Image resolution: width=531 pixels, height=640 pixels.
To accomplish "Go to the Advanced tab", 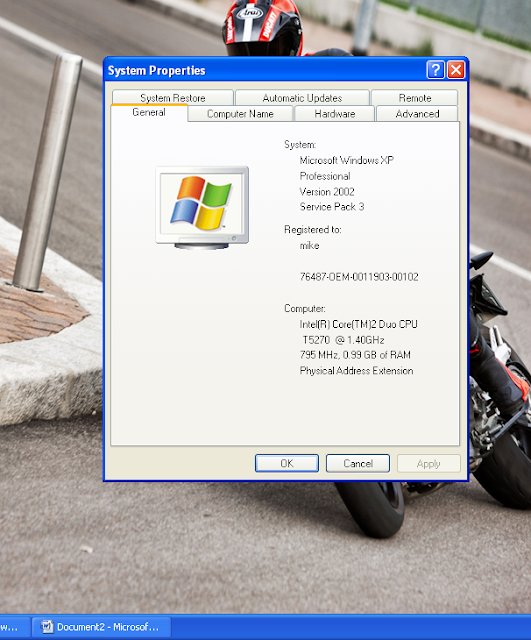I will click(417, 114).
